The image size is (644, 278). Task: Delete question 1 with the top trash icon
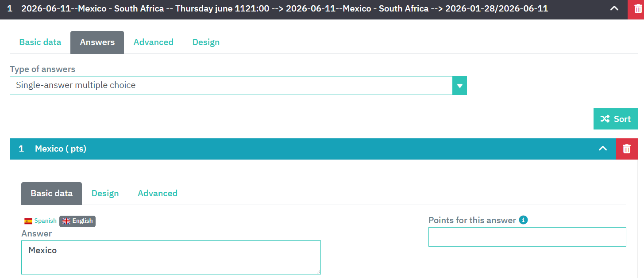(x=636, y=9)
